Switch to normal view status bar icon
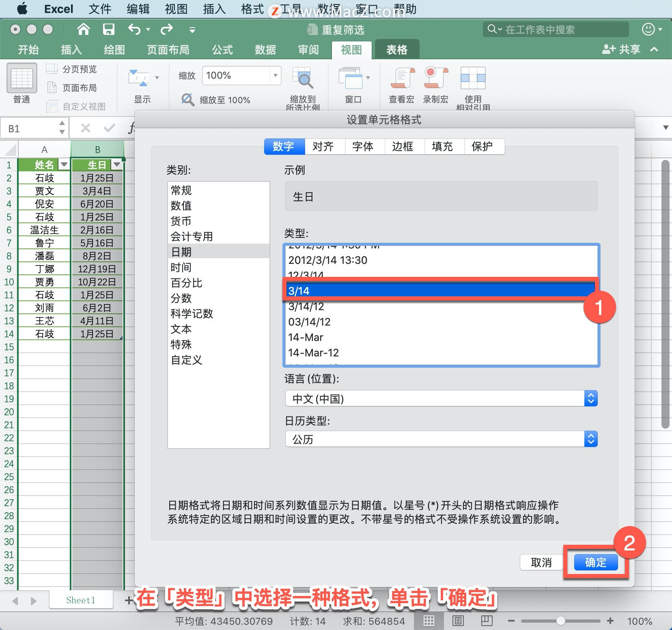 [429, 621]
